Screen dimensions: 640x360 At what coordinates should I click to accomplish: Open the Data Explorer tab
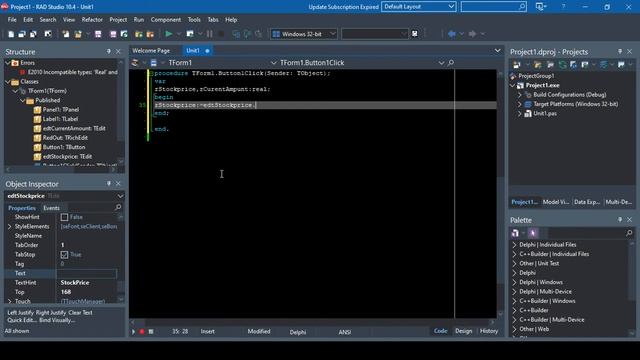click(587, 202)
